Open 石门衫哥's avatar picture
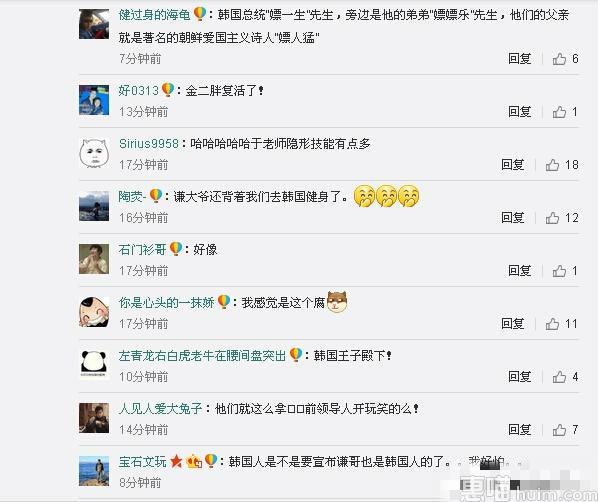Screen dimensions: 598x502 click(94, 259)
